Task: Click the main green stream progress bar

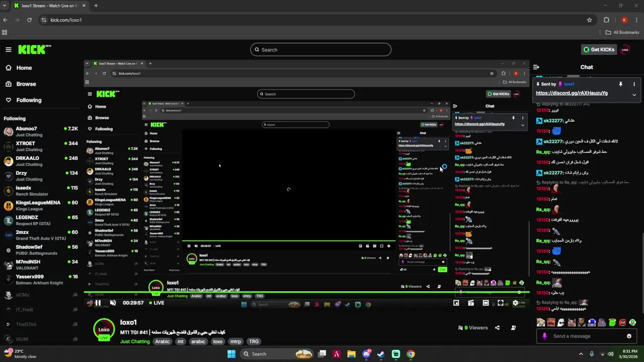Action: tap(306, 293)
